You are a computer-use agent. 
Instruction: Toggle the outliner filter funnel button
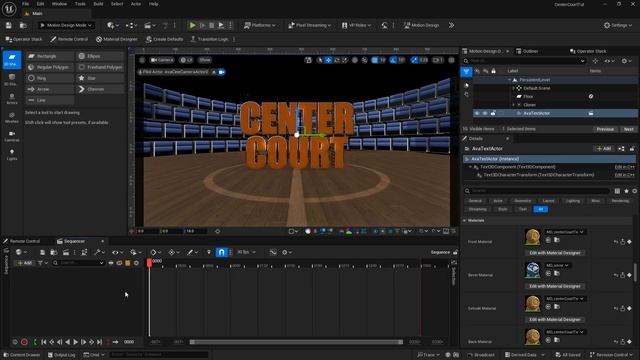tap(466, 72)
